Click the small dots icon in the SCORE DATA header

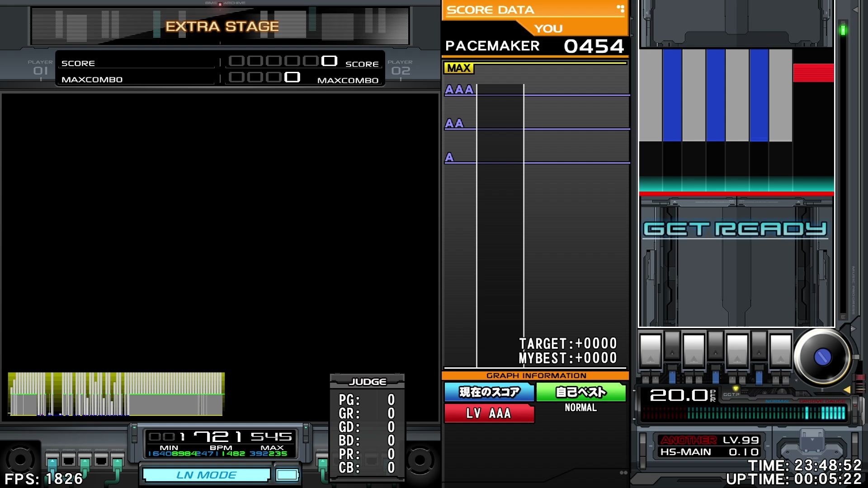point(620,8)
